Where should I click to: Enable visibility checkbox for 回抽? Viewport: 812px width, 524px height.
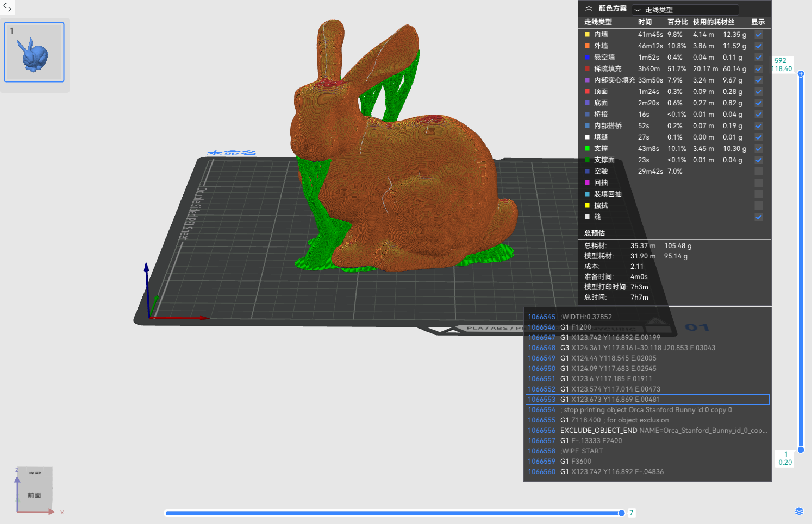coord(759,182)
